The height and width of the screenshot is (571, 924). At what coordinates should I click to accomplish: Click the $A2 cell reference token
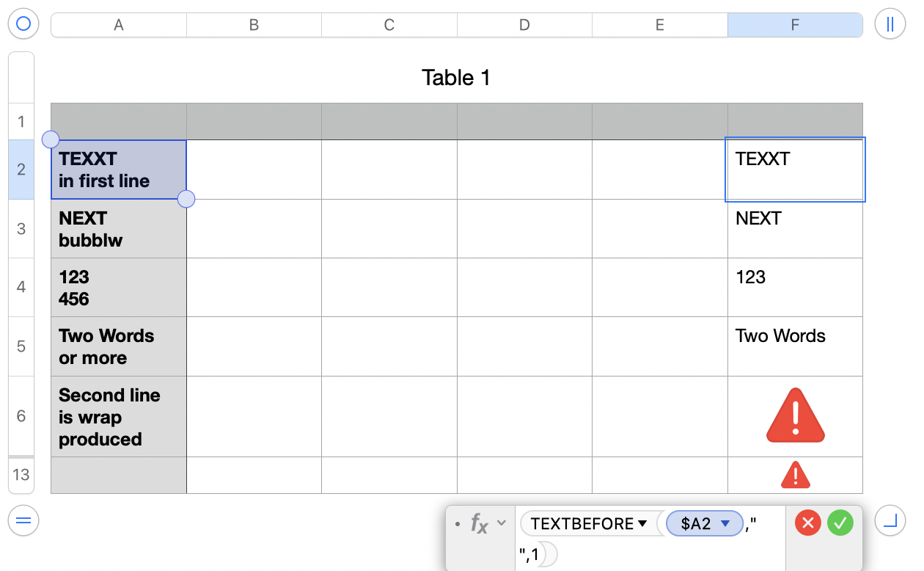(x=696, y=524)
